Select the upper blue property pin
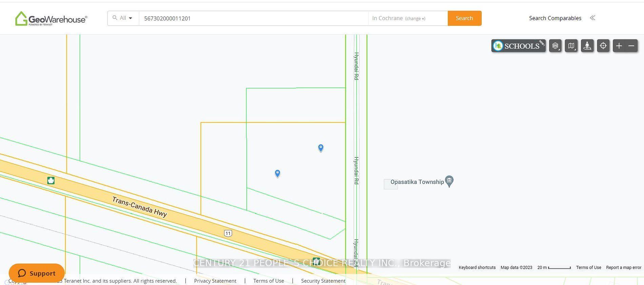This screenshot has width=644, height=285. [x=321, y=148]
